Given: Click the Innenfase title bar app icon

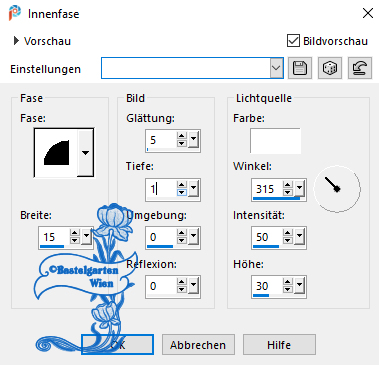Looking at the screenshot, I should [x=15, y=13].
